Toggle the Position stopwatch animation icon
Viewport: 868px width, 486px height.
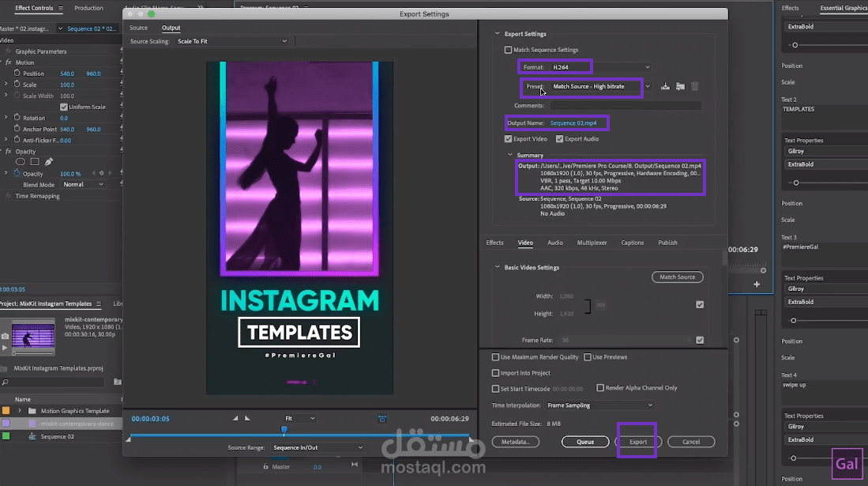pyautogui.click(x=17, y=73)
